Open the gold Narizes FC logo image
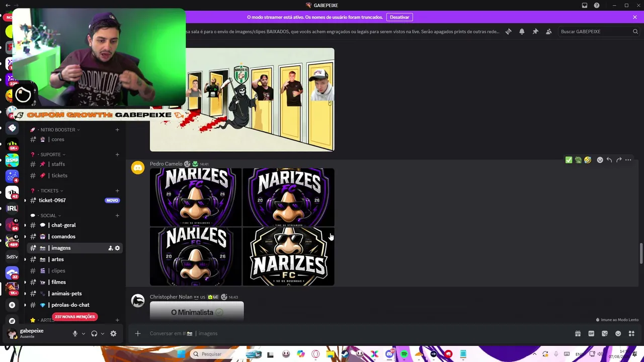644x362 pixels. point(289,256)
